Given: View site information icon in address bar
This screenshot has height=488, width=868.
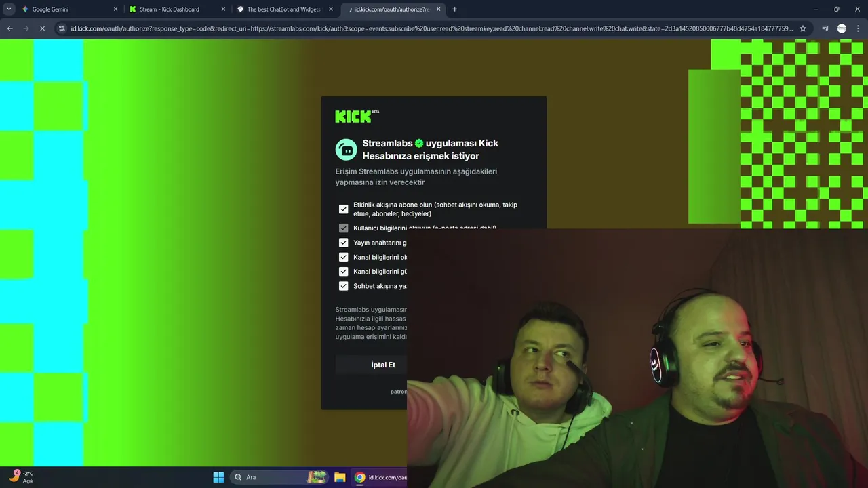Looking at the screenshot, I should point(62,28).
